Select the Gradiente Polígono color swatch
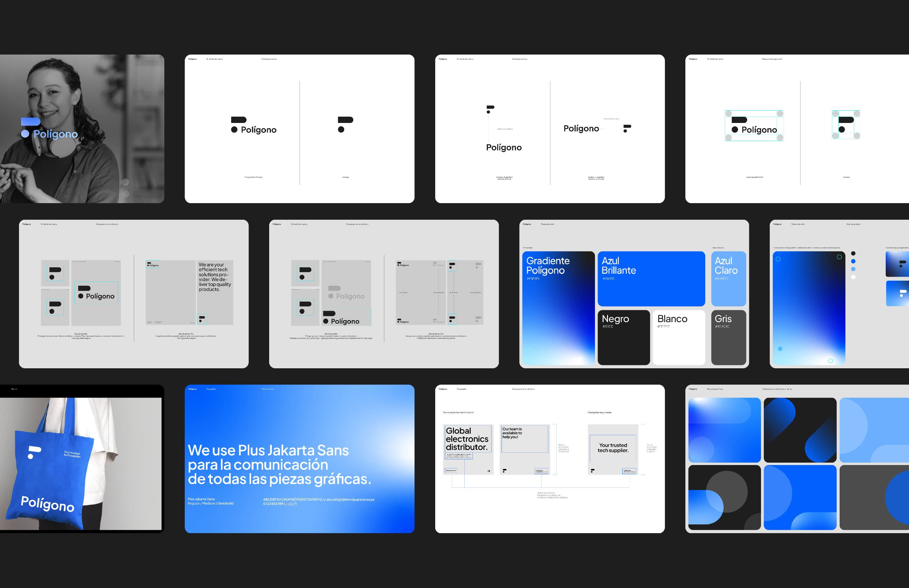 coord(558,308)
